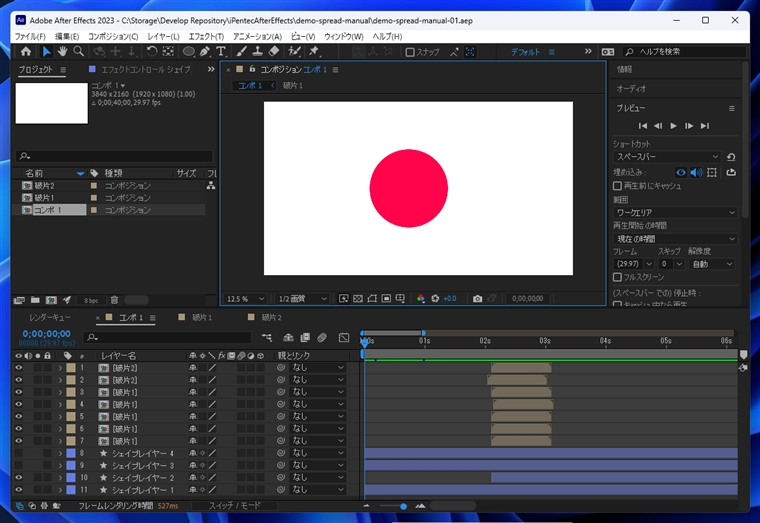The width and height of the screenshot is (760, 523).
Task: Select the Roto Brush tool
Action: coord(294,51)
